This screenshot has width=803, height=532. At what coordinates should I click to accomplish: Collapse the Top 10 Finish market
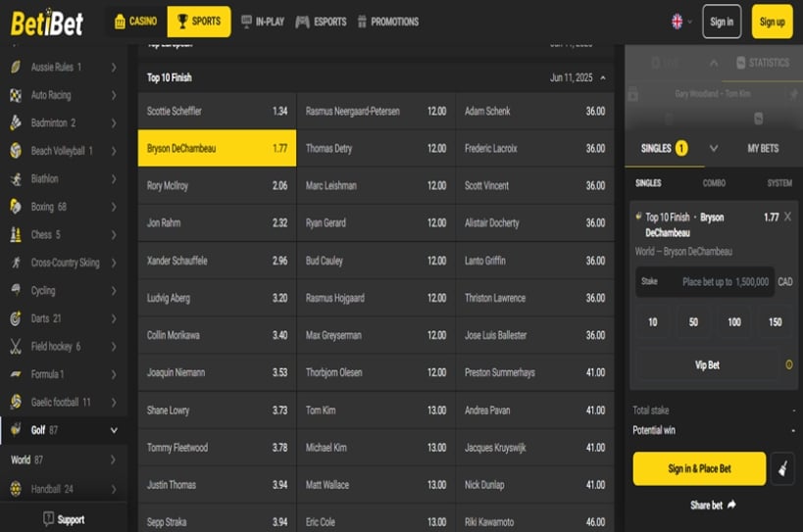[603, 77]
